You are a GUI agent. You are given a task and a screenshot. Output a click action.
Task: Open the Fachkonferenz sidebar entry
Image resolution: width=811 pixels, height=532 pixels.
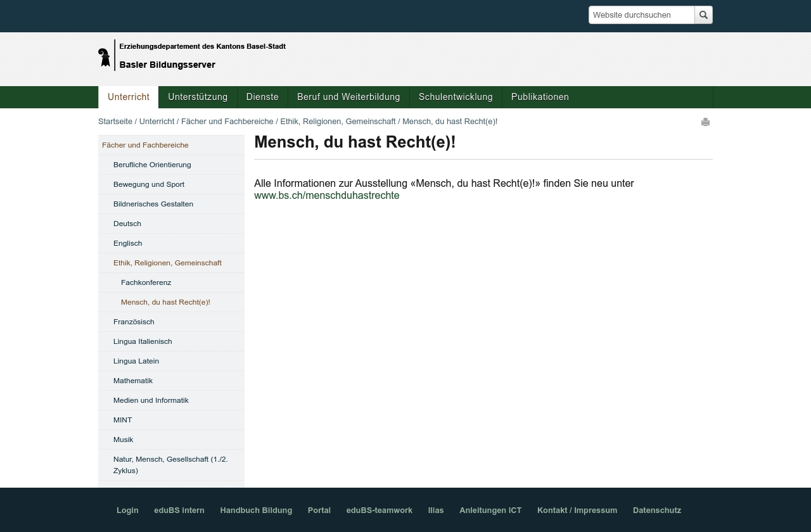[146, 282]
